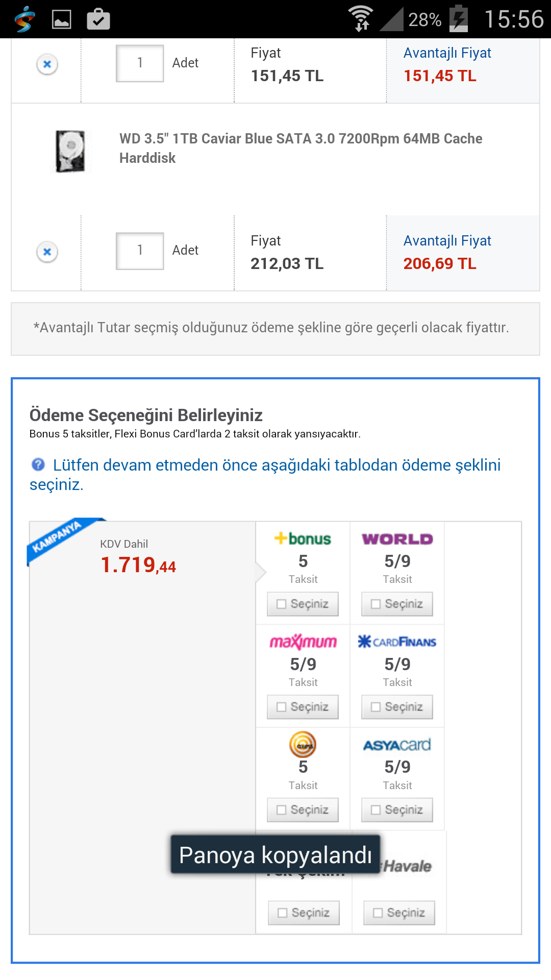Tap the Havale payment logo
This screenshot has height=980, width=551.
(x=408, y=866)
